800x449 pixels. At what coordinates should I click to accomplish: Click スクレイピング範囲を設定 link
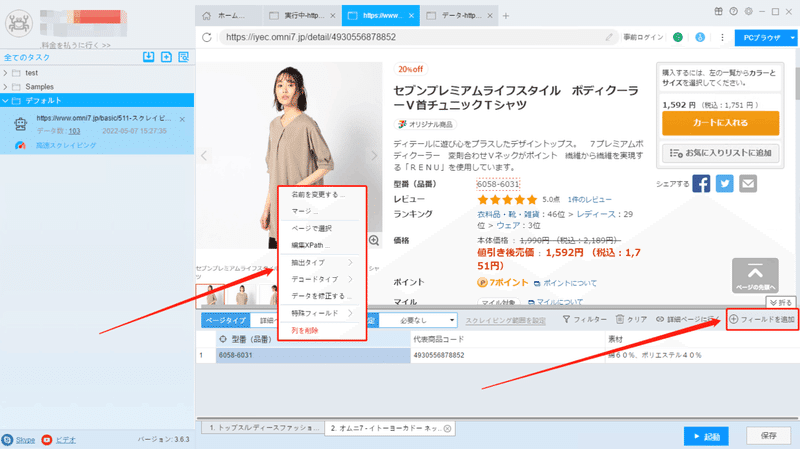505,320
